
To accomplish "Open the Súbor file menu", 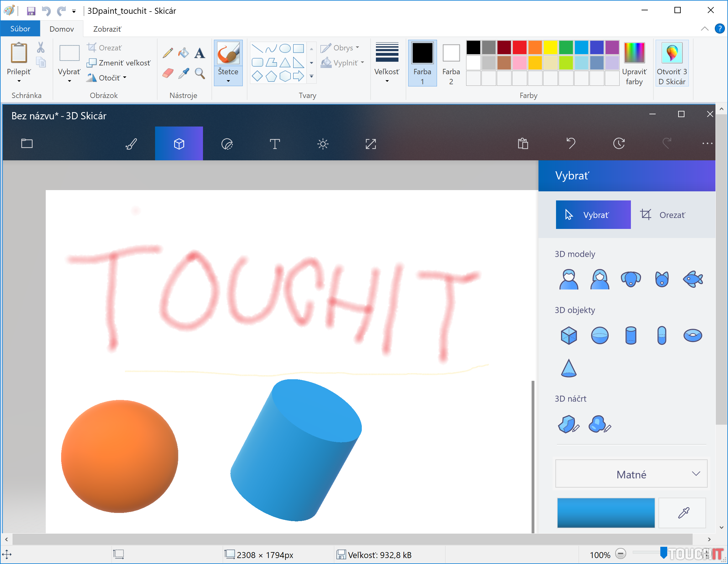I will click(20, 28).
